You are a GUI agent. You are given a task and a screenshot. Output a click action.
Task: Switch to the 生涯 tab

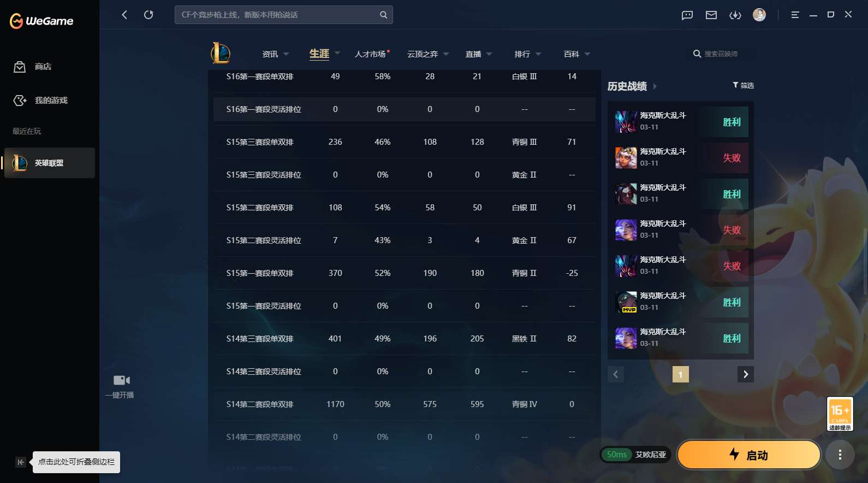click(319, 54)
